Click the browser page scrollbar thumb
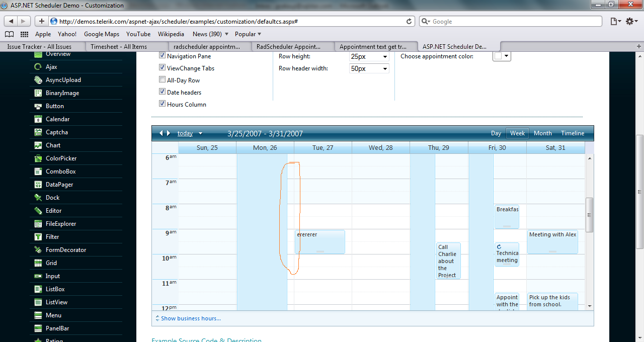 click(x=640, y=192)
